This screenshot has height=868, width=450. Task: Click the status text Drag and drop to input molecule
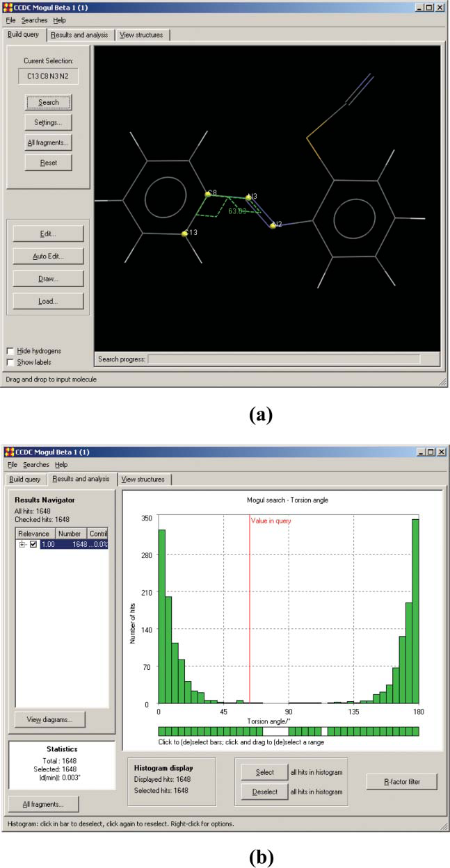52,379
